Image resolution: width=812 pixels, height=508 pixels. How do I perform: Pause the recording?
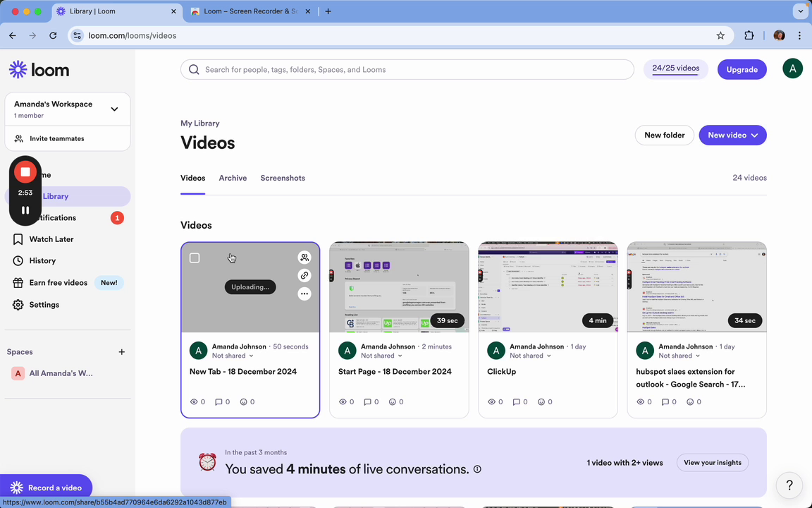[x=25, y=210]
